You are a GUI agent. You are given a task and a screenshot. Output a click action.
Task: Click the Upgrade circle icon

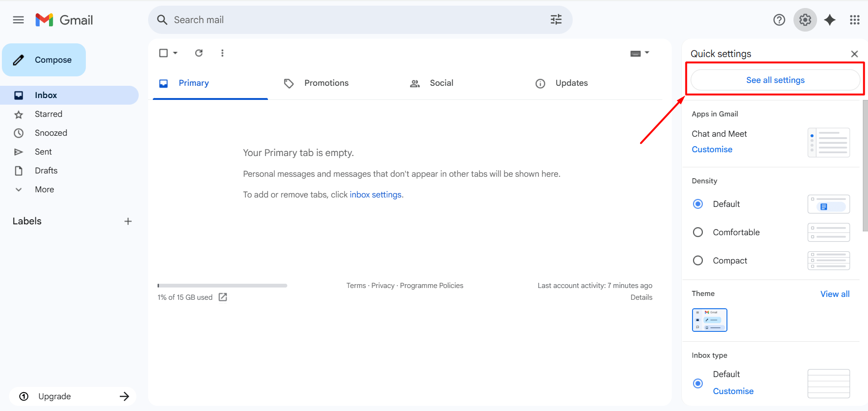(x=24, y=396)
